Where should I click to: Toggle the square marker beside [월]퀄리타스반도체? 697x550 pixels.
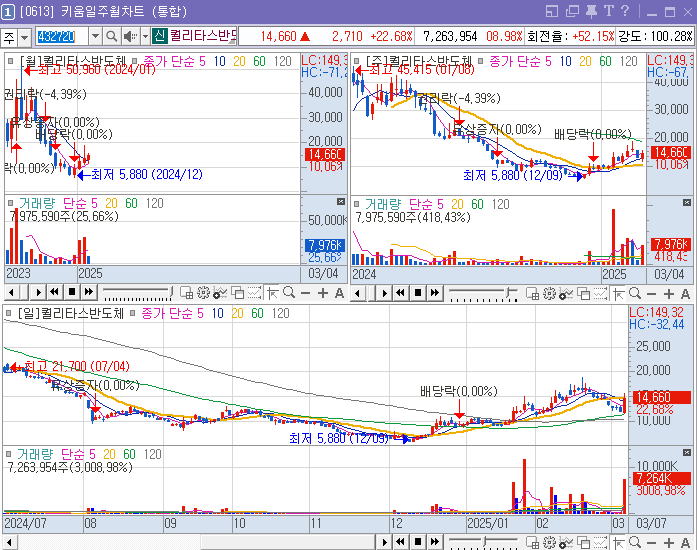click(11, 61)
